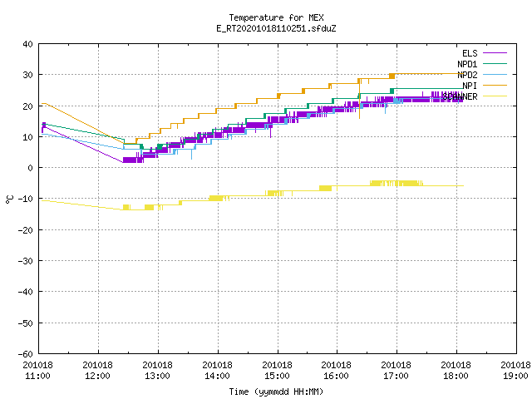Click the x-axis tick label 13:00
Image resolution: width=532 pixels, height=399 pixels.
[157, 376]
